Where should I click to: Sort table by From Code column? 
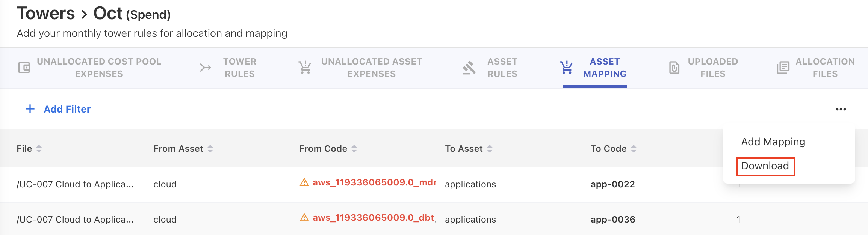[x=354, y=149]
